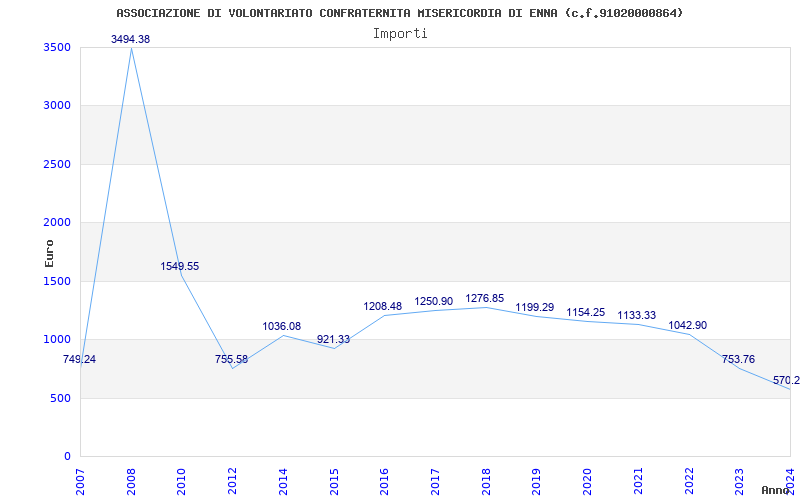The image size is (800, 500).
Task: Click the x-axis year label 2022
Action: (688, 482)
